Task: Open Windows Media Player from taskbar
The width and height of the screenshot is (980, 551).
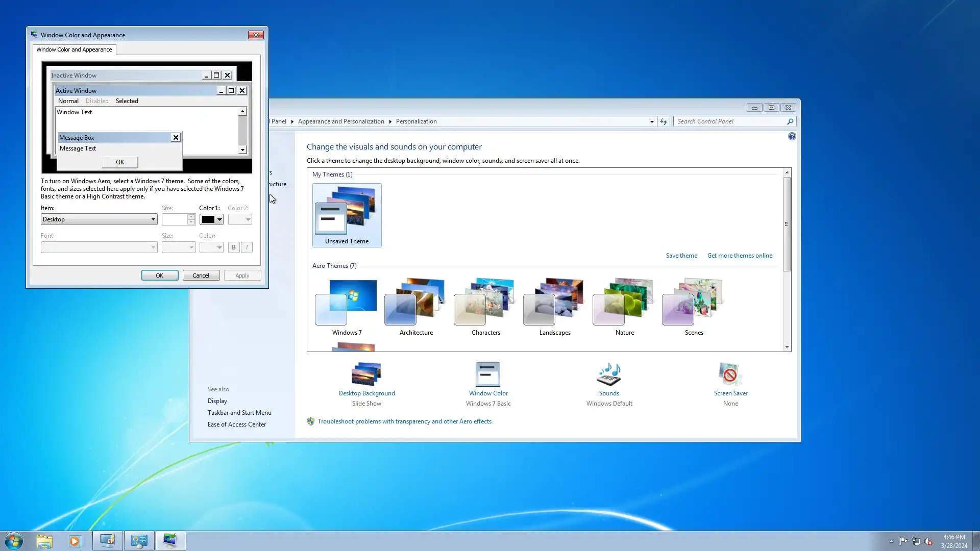Action: (x=75, y=541)
